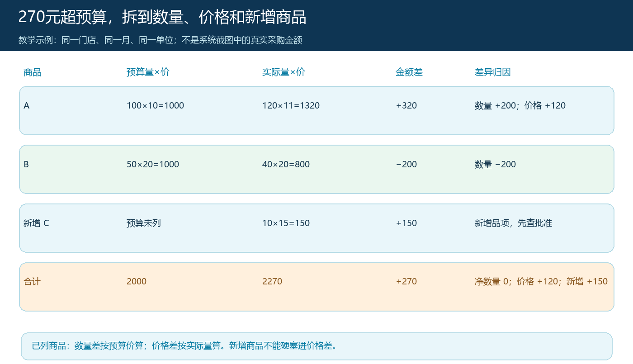Click the title '270元超预算，拆到数量、价格和新增商品'

point(162,17)
